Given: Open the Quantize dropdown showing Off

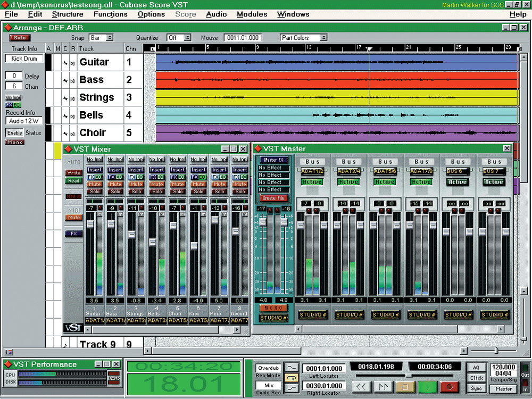Looking at the screenshot, I should click(x=179, y=38).
